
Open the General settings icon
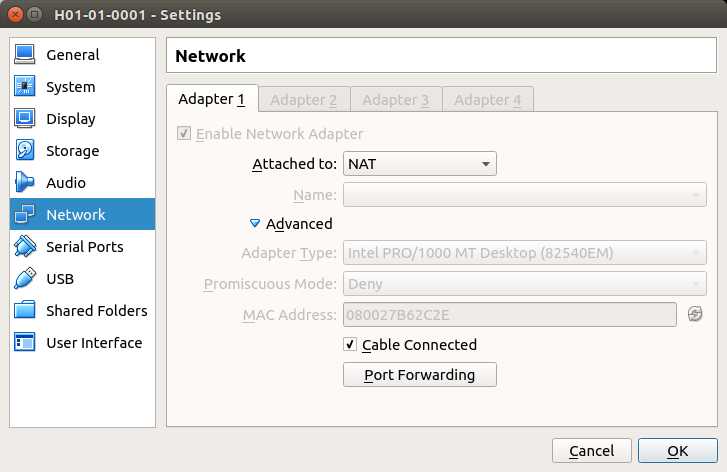[25, 54]
